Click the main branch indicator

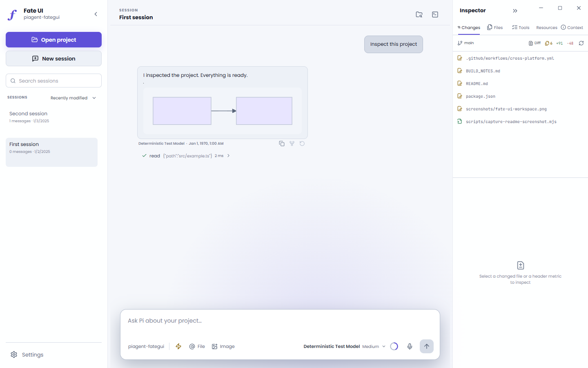click(466, 43)
